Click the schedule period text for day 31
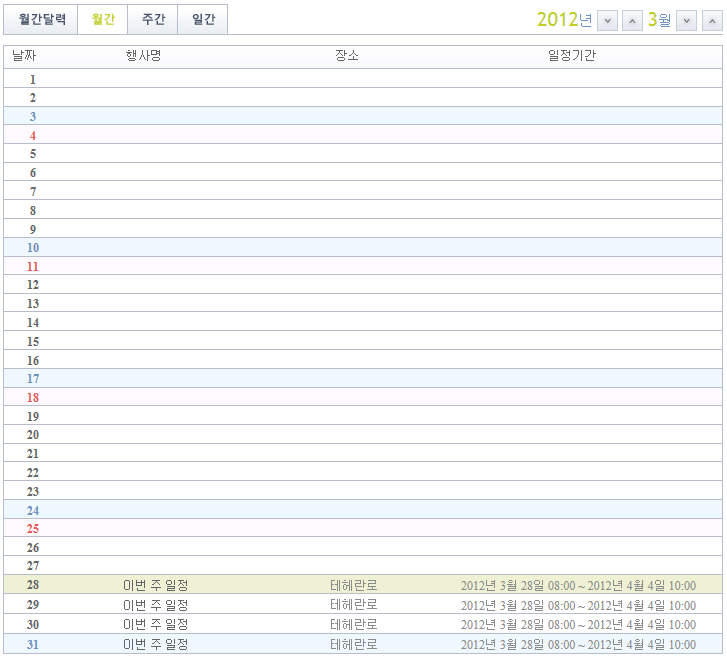Viewport: 727px width, 658px height. [578, 644]
